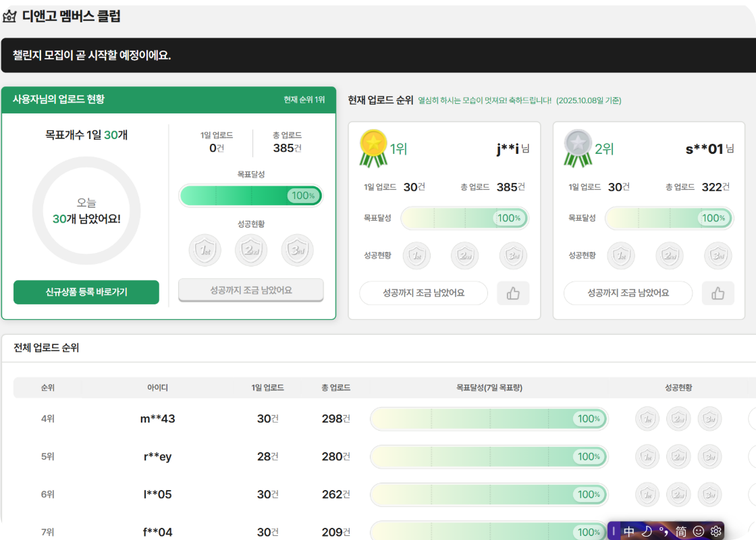Screen dimensions: 756x540
Task: Click my gray 성공까지 조금 남았어요 button
Action: point(251,290)
